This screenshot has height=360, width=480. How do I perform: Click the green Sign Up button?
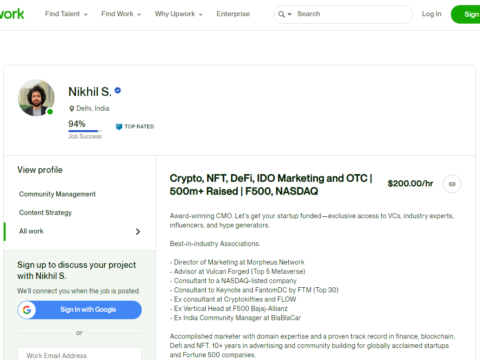[466, 14]
